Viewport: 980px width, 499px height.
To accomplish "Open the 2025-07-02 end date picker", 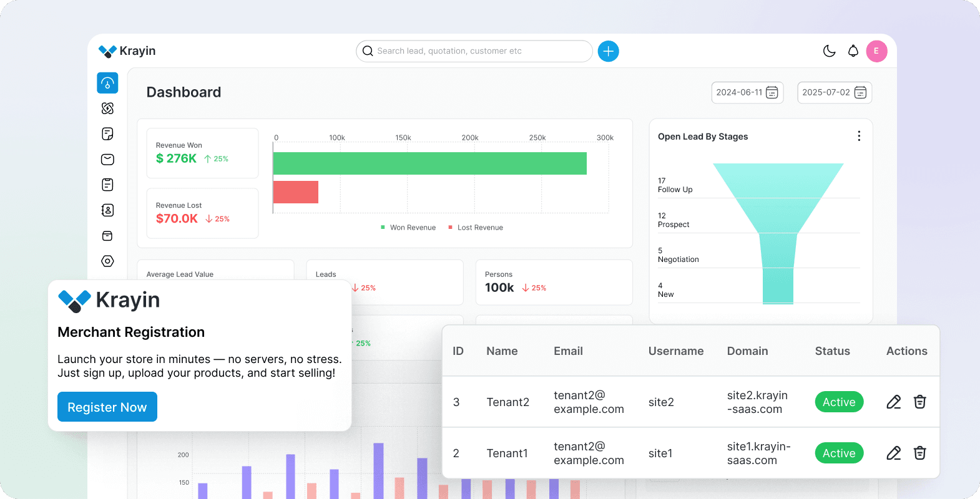I will 834,92.
